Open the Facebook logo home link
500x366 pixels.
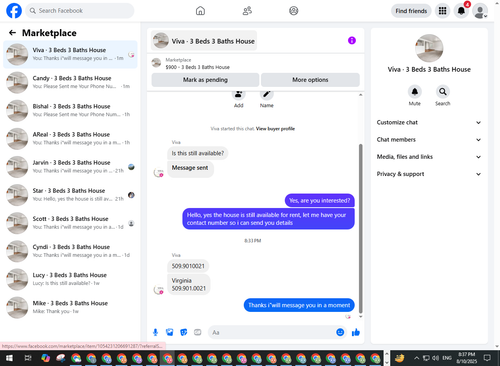click(14, 11)
